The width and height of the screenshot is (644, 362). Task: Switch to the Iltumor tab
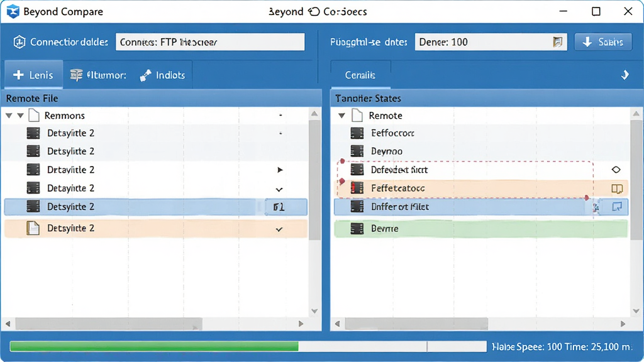(98, 75)
